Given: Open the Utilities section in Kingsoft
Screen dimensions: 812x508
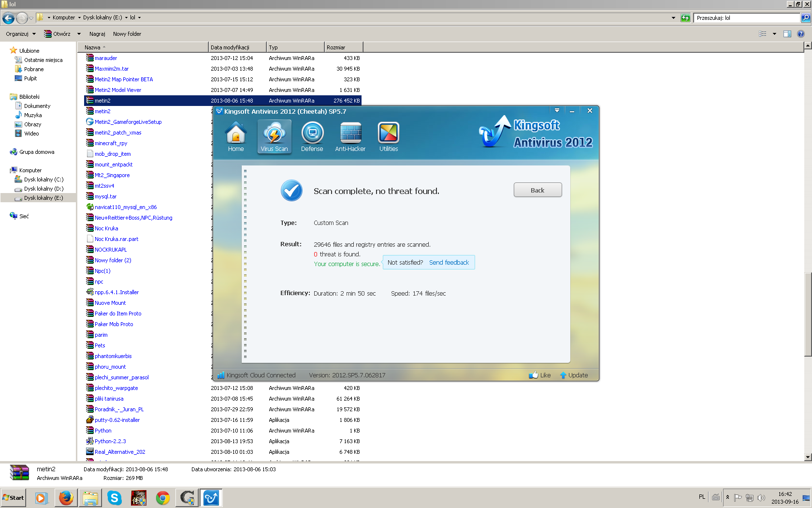Looking at the screenshot, I should click(389, 136).
